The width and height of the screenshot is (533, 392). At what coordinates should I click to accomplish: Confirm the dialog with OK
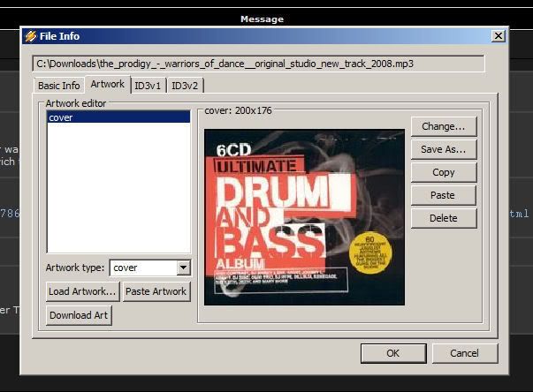coord(393,353)
